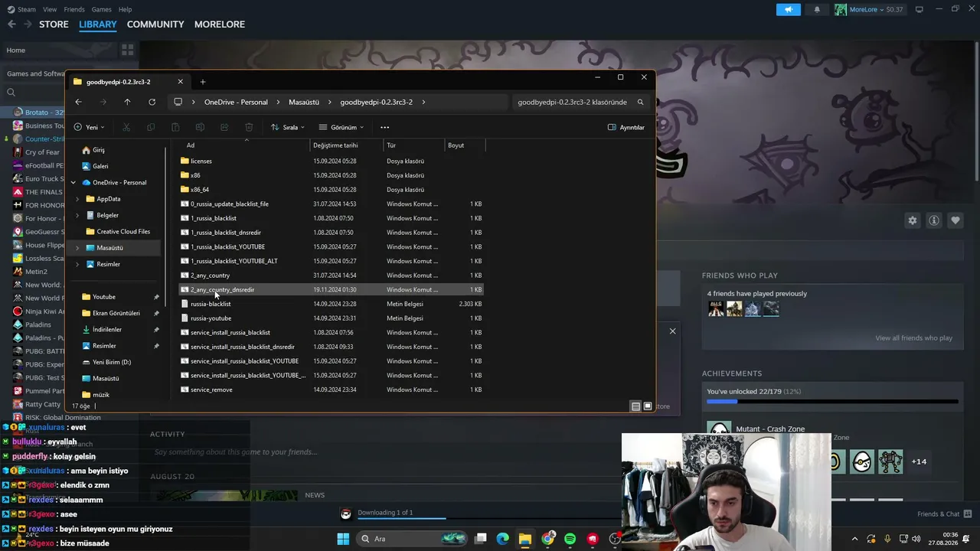Open the Games menu in Steam
This screenshot has height=551, width=980.
coord(101,9)
